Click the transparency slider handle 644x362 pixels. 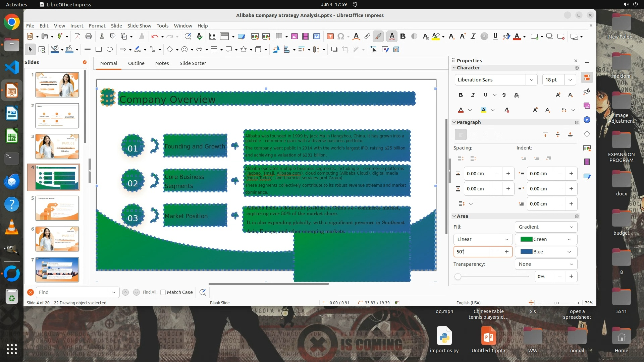tap(458, 277)
